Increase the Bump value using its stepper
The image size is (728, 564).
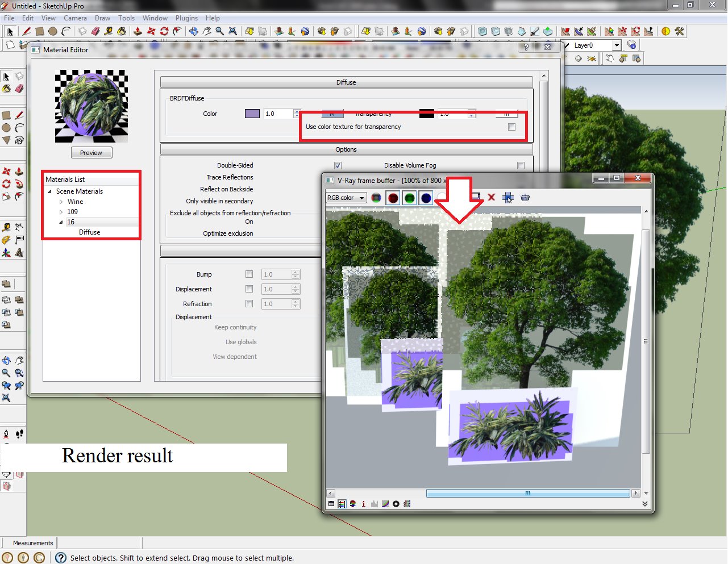(x=296, y=271)
